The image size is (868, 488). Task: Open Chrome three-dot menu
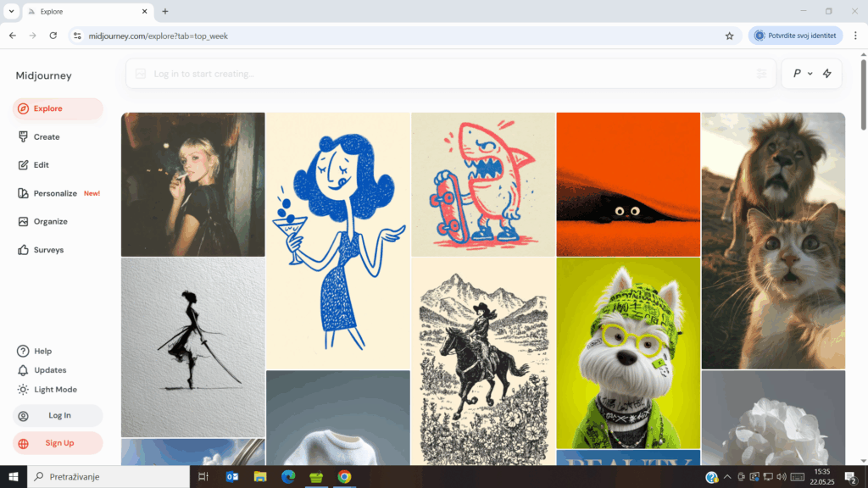855,36
